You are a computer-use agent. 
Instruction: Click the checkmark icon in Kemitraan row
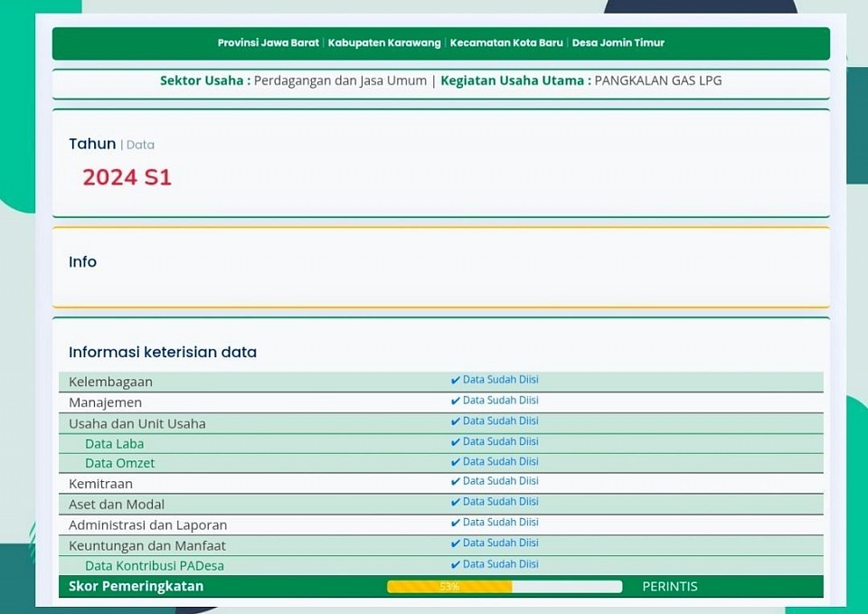(x=456, y=482)
